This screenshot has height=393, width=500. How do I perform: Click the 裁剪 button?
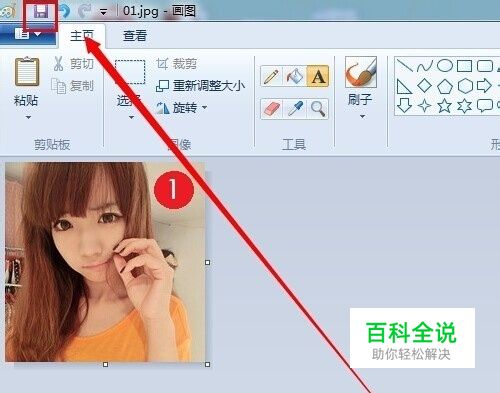[177, 64]
